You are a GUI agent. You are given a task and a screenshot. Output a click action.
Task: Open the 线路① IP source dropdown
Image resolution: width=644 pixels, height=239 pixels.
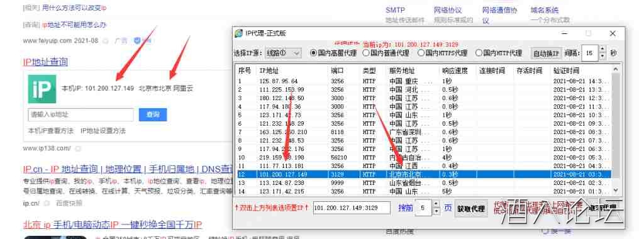click(x=283, y=53)
